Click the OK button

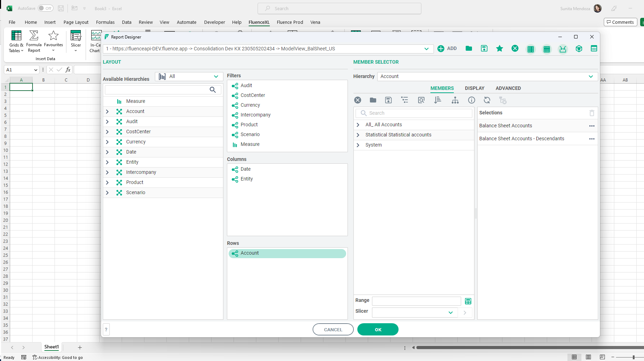pyautogui.click(x=378, y=330)
